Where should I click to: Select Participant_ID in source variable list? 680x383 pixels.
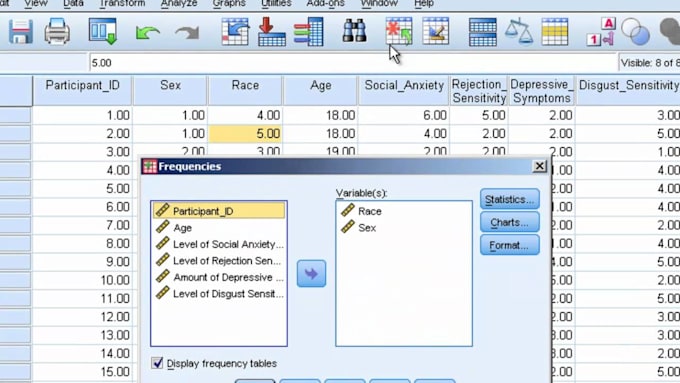(219, 211)
